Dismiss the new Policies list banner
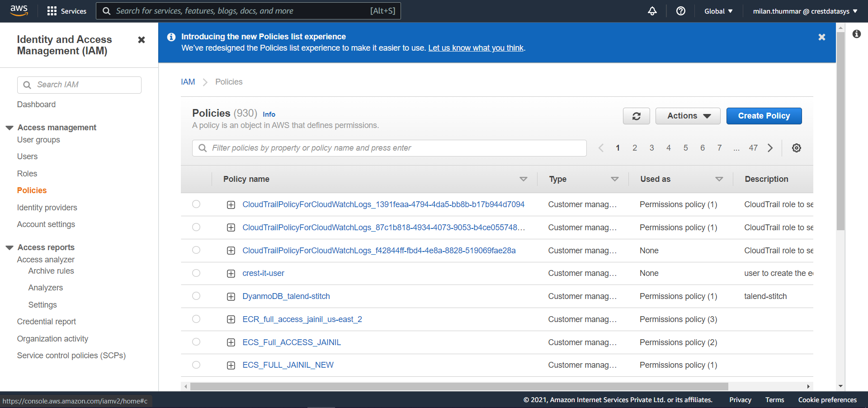Viewport: 868px width, 408px height. pyautogui.click(x=822, y=37)
